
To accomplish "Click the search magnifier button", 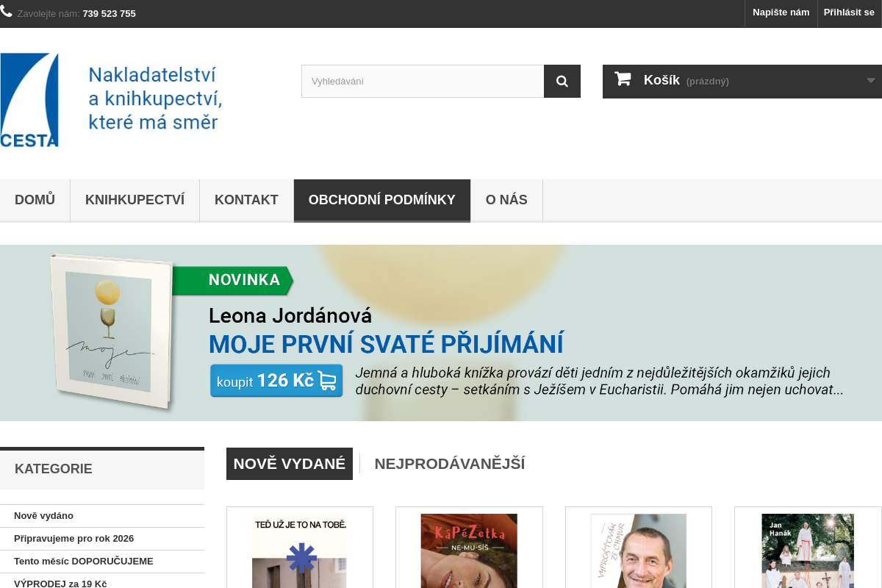I will (562, 81).
